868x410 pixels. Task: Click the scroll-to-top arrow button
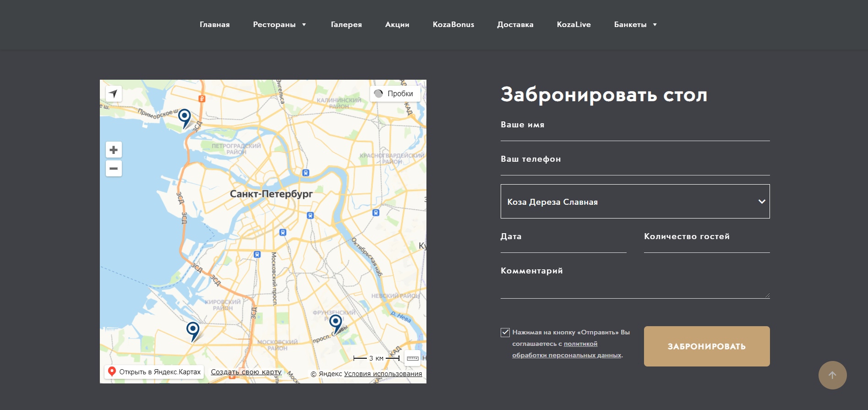click(832, 375)
